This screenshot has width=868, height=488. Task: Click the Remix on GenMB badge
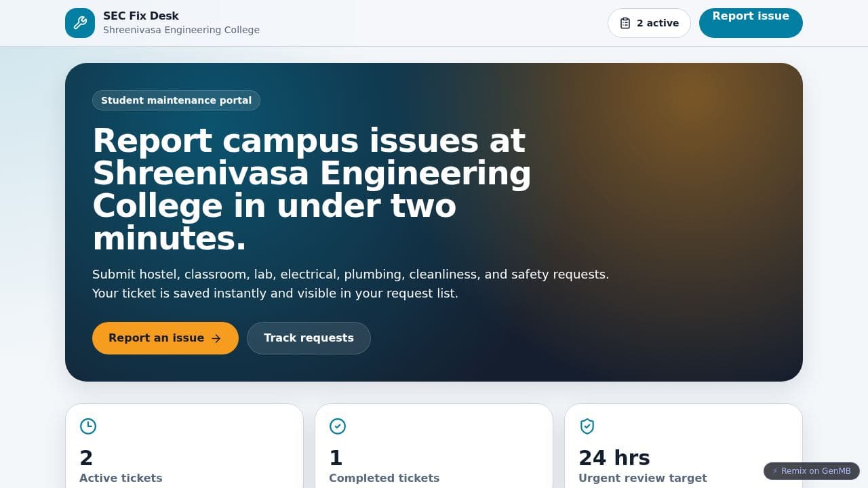pos(812,471)
